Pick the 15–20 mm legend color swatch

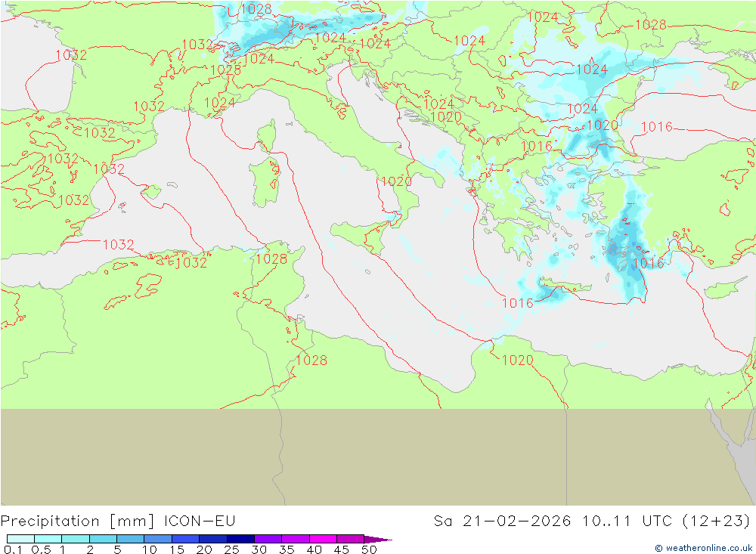(185, 539)
